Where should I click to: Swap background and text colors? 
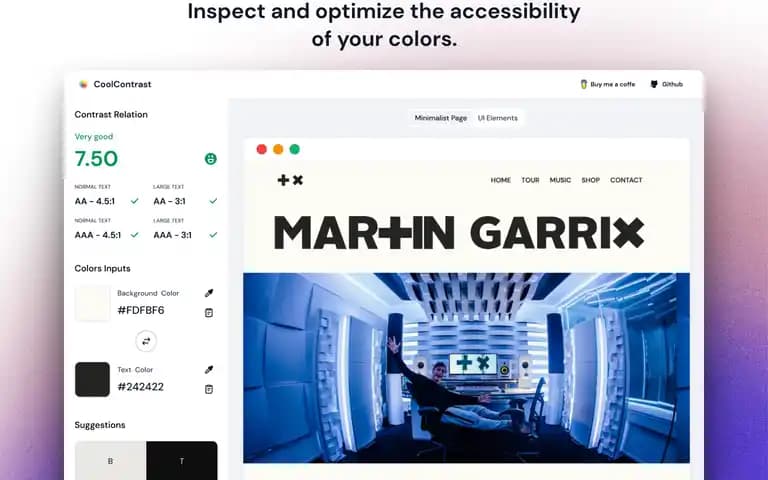tap(146, 341)
